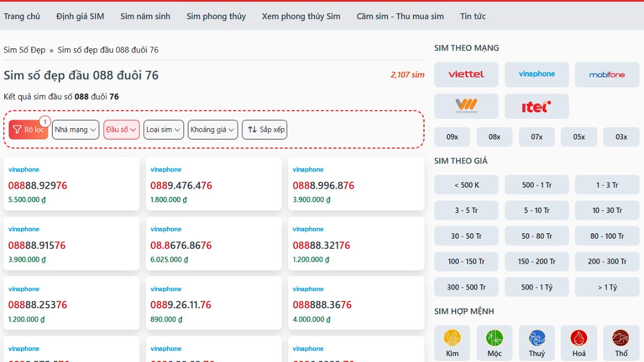Choose the Mobifone network logo
Image resolution: width=644 pixels, height=362 pixels.
pos(607,75)
